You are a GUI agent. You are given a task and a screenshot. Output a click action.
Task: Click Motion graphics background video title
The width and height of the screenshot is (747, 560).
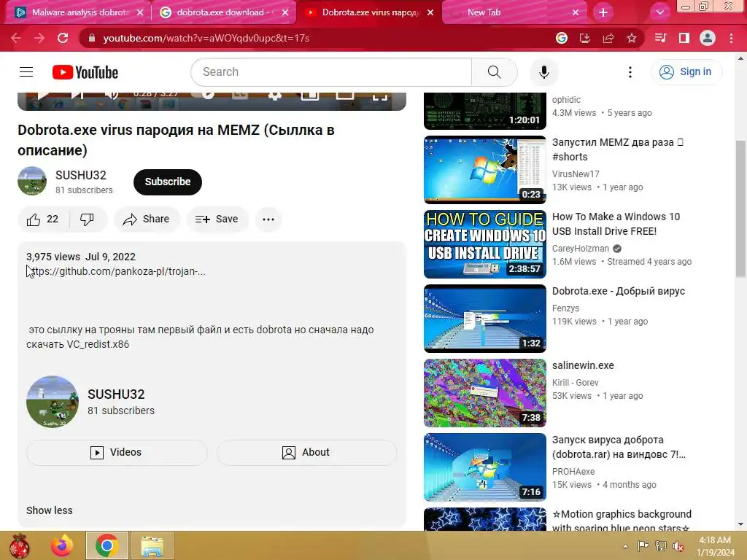[622, 521]
